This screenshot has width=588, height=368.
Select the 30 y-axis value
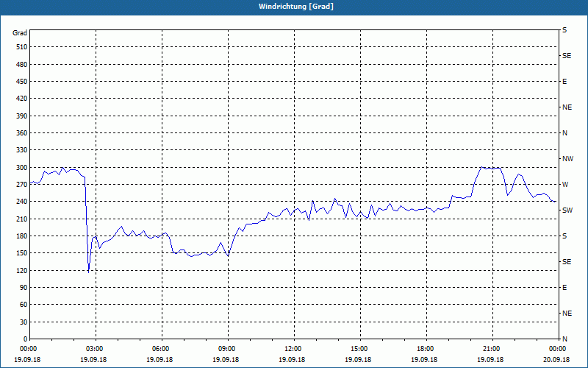(x=24, y=322)
